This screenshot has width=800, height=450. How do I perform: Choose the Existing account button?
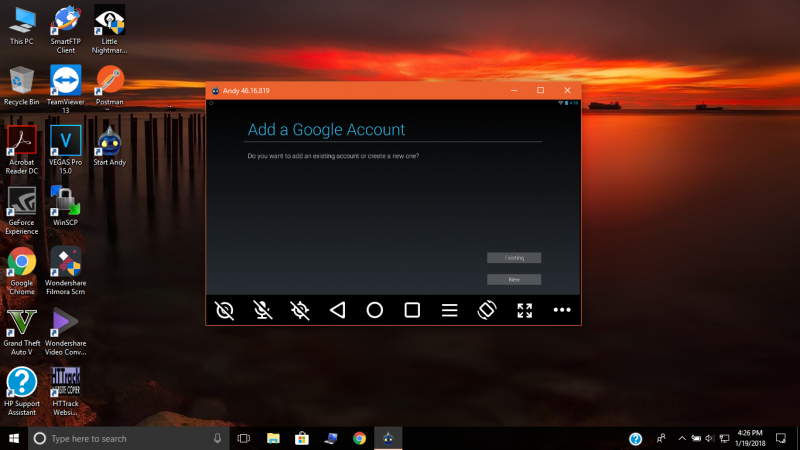point(514,258)
